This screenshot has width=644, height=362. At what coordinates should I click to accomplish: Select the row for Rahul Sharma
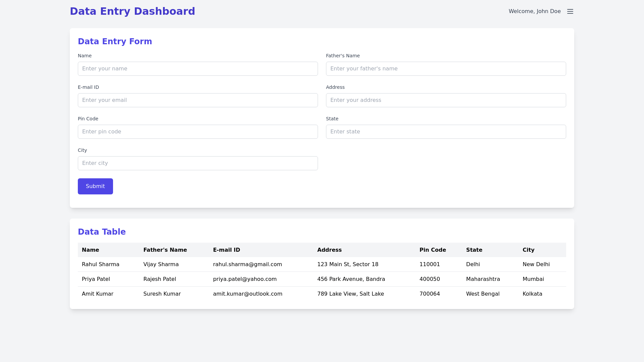[100, 264]
